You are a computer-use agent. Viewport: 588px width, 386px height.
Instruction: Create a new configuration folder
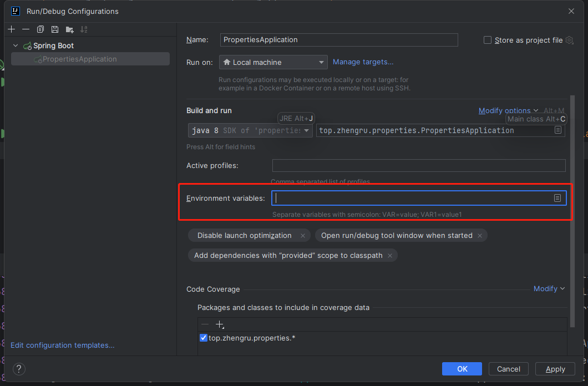[69, 29]
